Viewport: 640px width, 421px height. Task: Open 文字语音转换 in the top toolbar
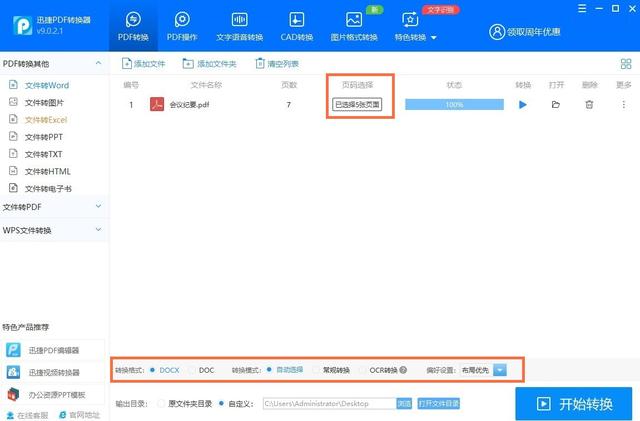pos(240,27)
